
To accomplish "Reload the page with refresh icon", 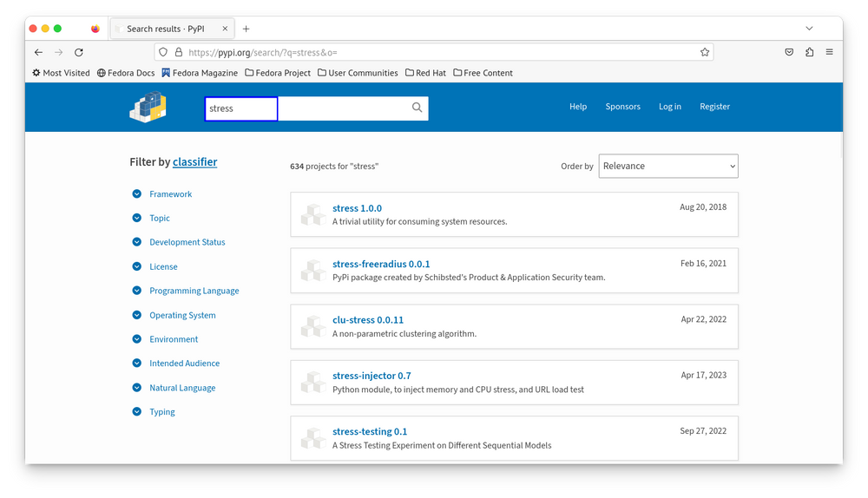I will click(79, 52).
